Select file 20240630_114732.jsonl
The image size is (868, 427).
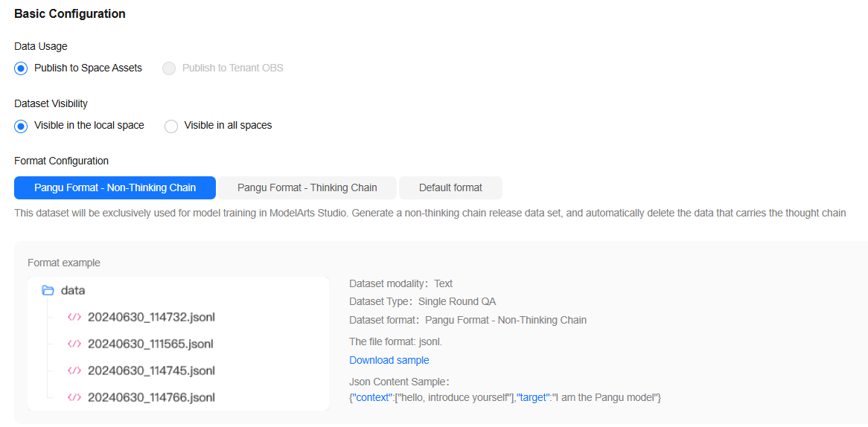(x=151, y=317)
